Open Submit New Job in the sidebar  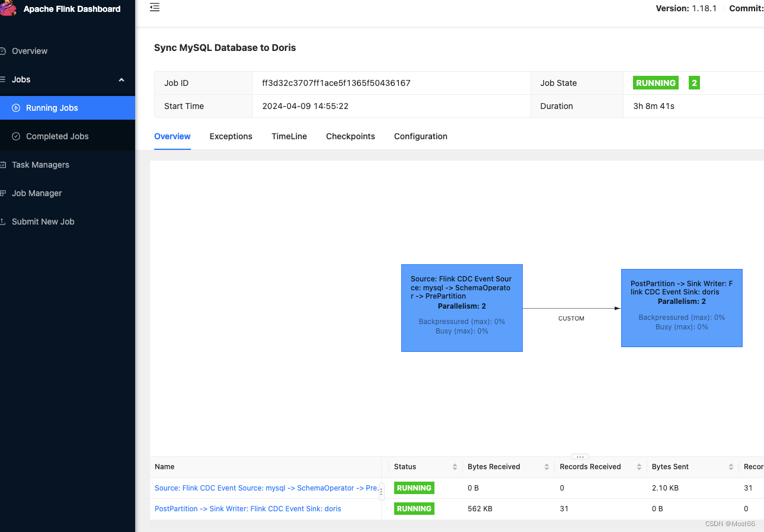[68, 222]
